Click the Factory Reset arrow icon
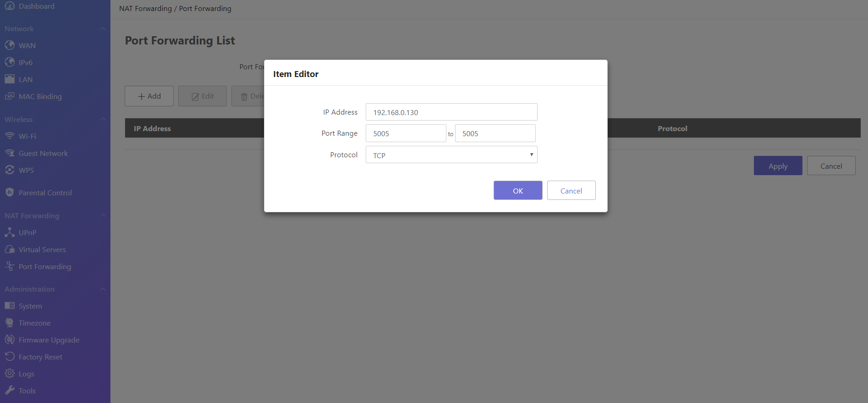The width and height of the screenshot is (868, 403). [x=10, y=357]
